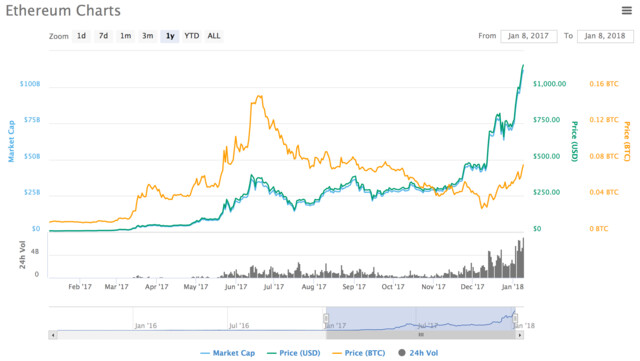The image size is (640, 361).
Task: Select the 1d zoom button
Action: click(x=82, y=36)
